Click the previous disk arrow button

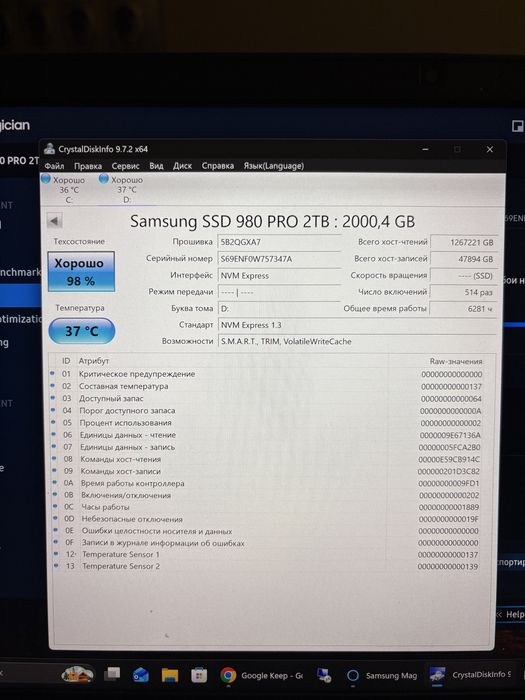(54, 221)
